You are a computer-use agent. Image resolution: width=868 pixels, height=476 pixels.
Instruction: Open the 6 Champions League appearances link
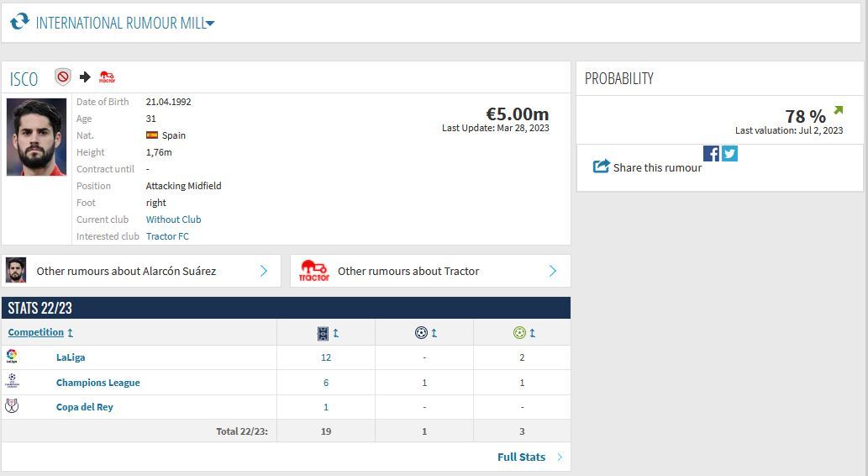(x=326, y=383)
